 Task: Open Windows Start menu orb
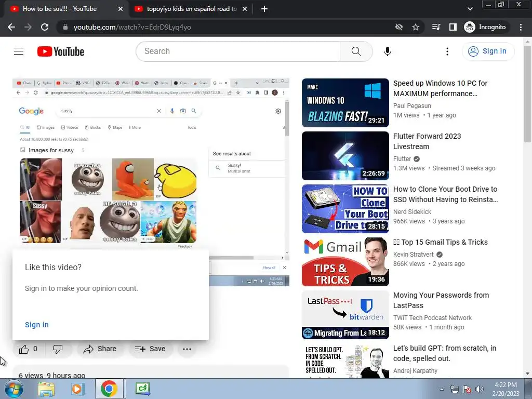coord(14,389)
